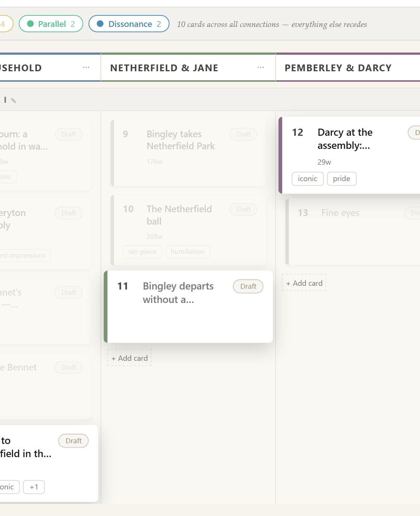
Task: Click the 176w word count on card 9
Action: [154, 162]
